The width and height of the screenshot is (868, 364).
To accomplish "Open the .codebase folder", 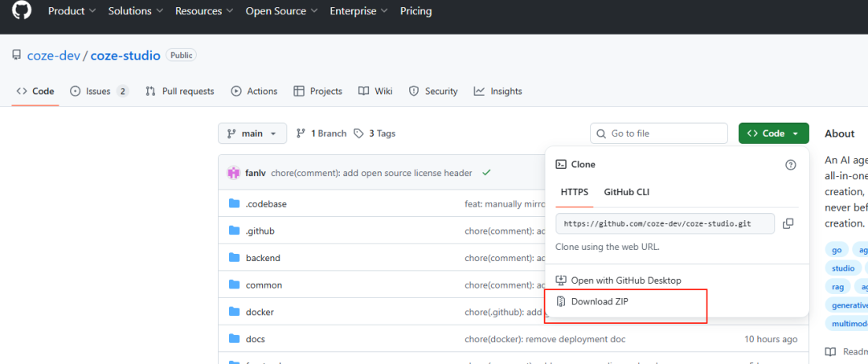I will point(266,204).
